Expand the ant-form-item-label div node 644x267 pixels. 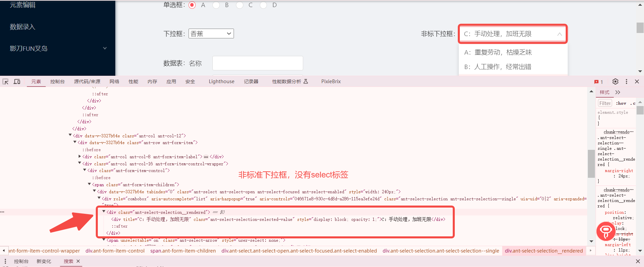80,157
